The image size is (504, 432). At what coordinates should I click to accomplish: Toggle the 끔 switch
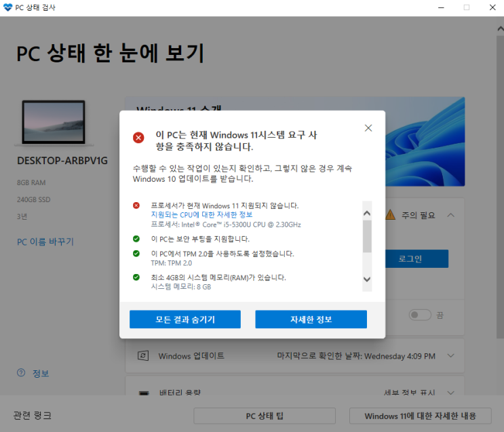420,315
